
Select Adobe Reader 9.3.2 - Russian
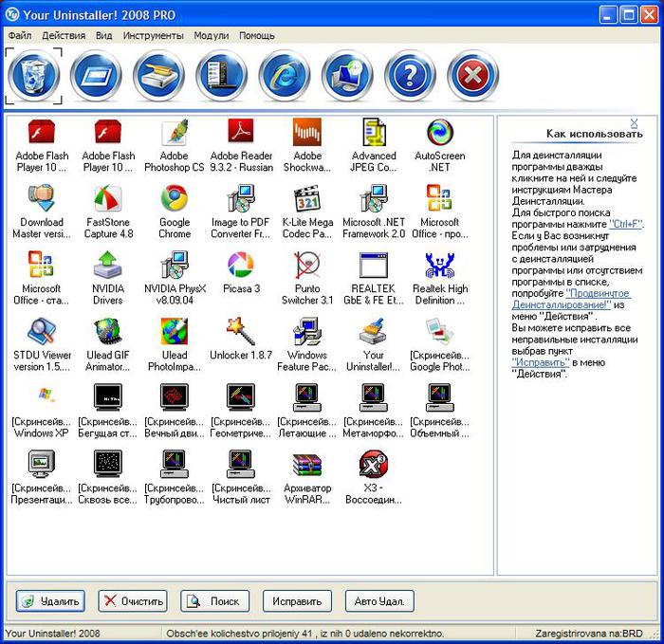[241, 145]
